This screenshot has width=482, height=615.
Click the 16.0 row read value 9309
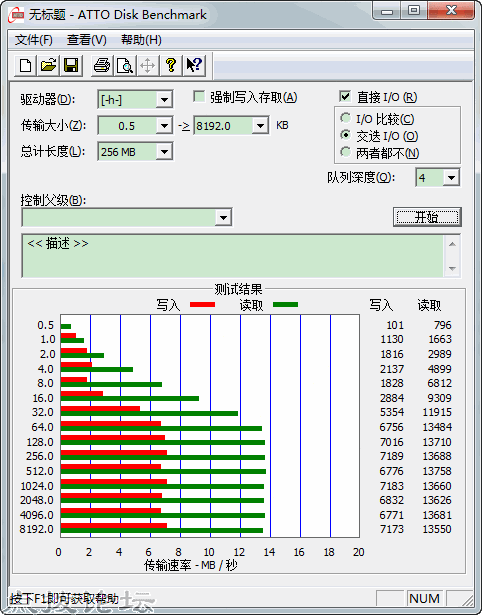[x=440, y=398]
